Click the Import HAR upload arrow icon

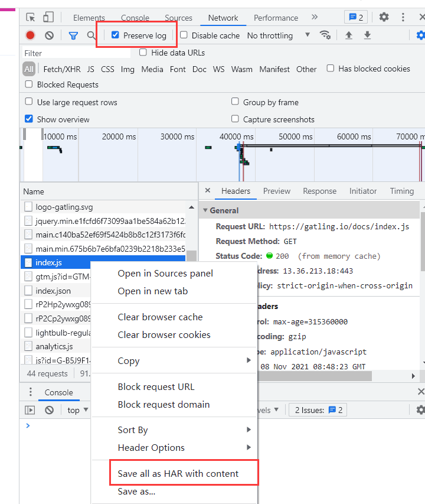[349, 35]
